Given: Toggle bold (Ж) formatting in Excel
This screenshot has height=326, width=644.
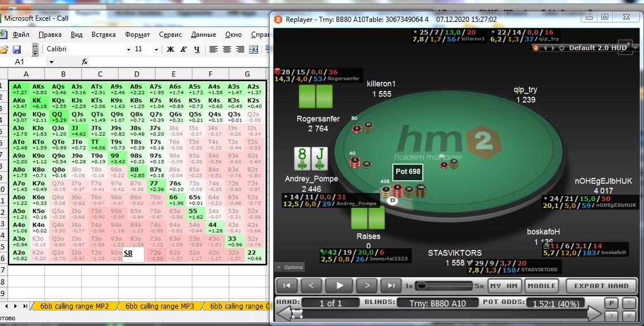Looking at the screenshot, I should [171, 50].
